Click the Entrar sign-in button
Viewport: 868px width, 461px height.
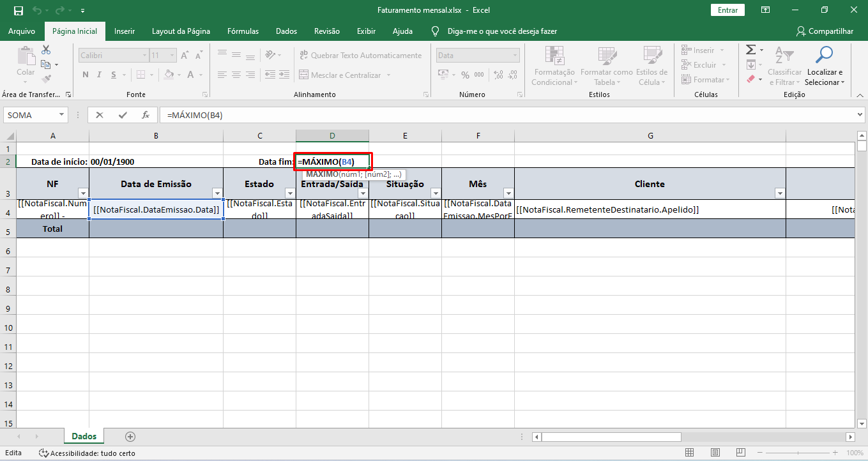click(727, 10)
